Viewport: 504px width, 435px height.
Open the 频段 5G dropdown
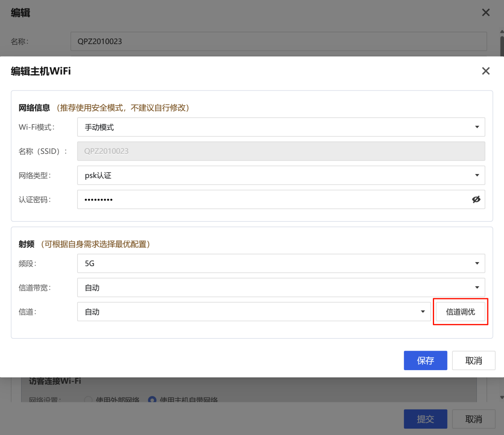pyautogui.click(x=281, y=264)
